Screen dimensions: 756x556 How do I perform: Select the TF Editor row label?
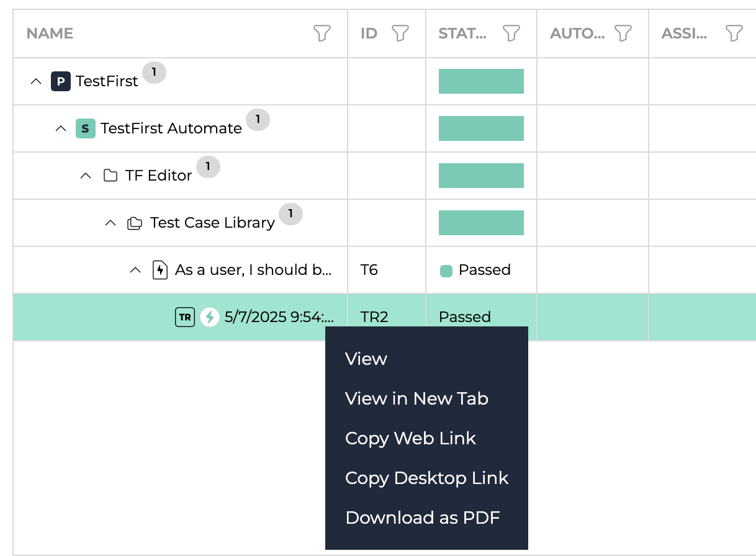159,176
